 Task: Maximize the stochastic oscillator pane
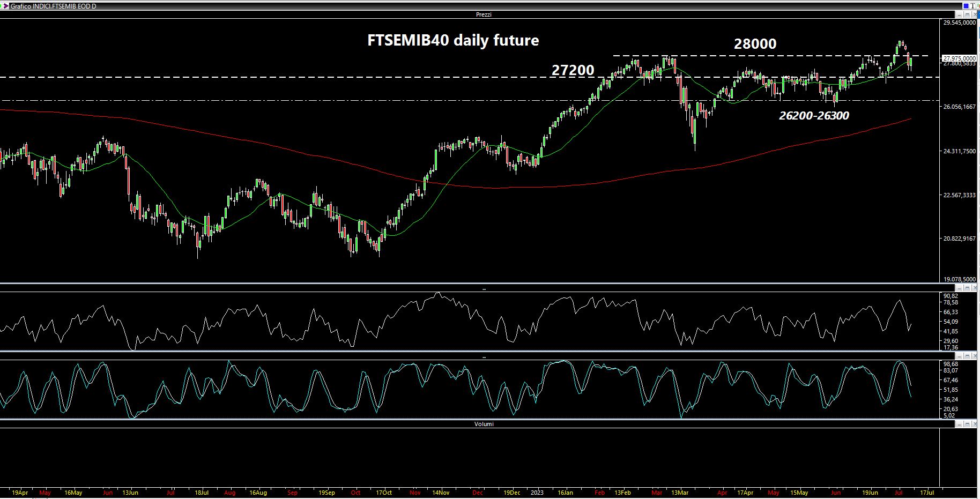tap(967, 356)
